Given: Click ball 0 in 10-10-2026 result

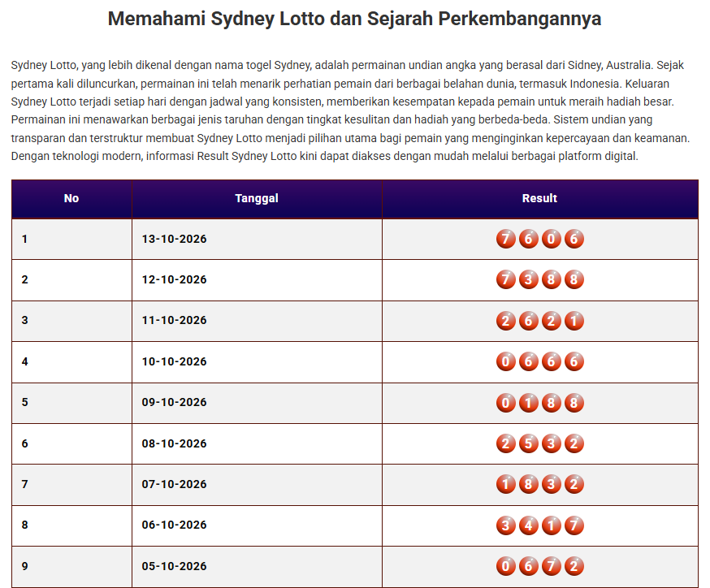Looking at the screenshot, I should [506, 361].
